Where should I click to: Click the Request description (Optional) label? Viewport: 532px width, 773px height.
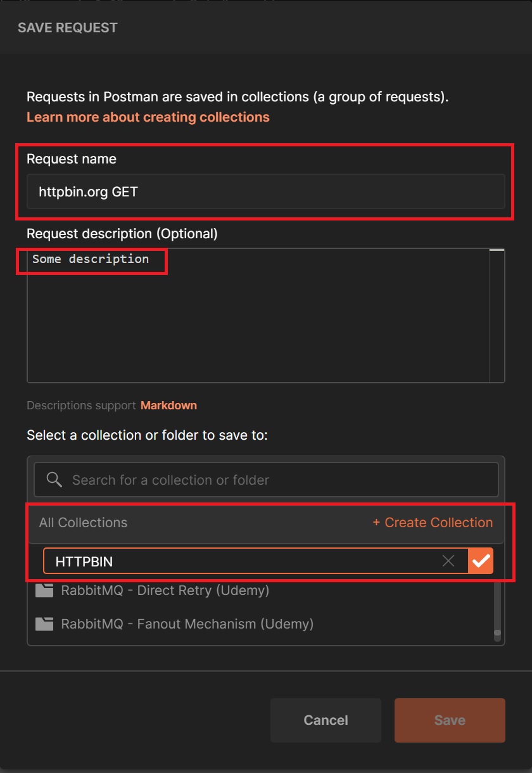pyautogui.click(x=122, y=234)
